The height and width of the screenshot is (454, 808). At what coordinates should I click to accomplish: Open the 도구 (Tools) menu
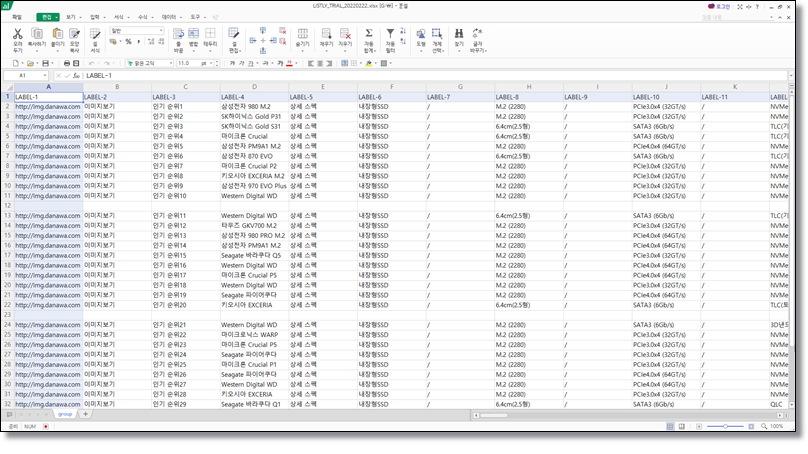pyautogui.click(x=195, y=18)
